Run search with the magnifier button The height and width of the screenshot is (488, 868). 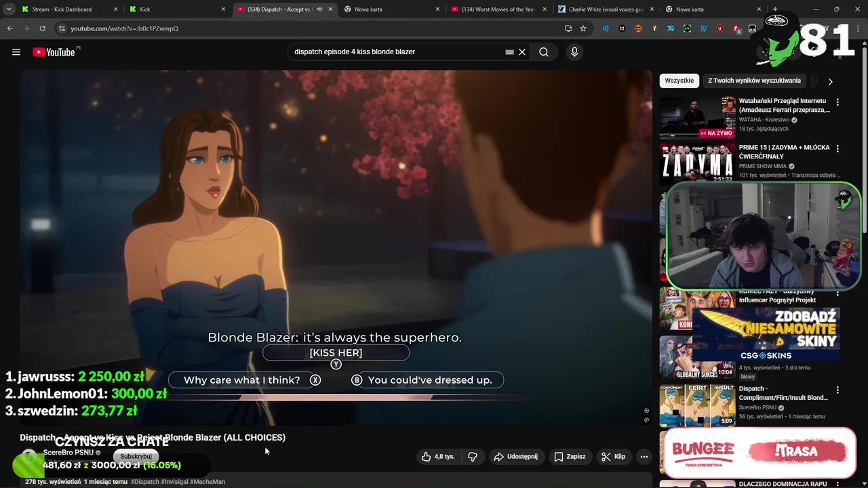pyautogui.click(x=544, y=52)
